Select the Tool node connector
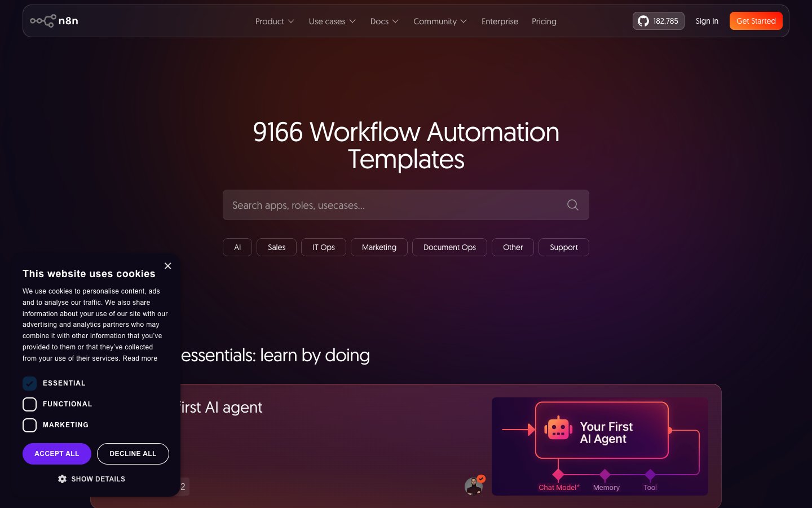812x508 pixels. (650, 475)
